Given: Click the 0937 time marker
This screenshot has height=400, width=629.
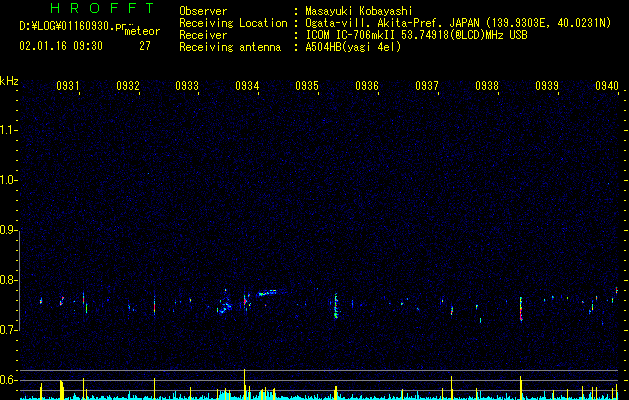Looking at the screenshot, I should [x=427, y=86].
